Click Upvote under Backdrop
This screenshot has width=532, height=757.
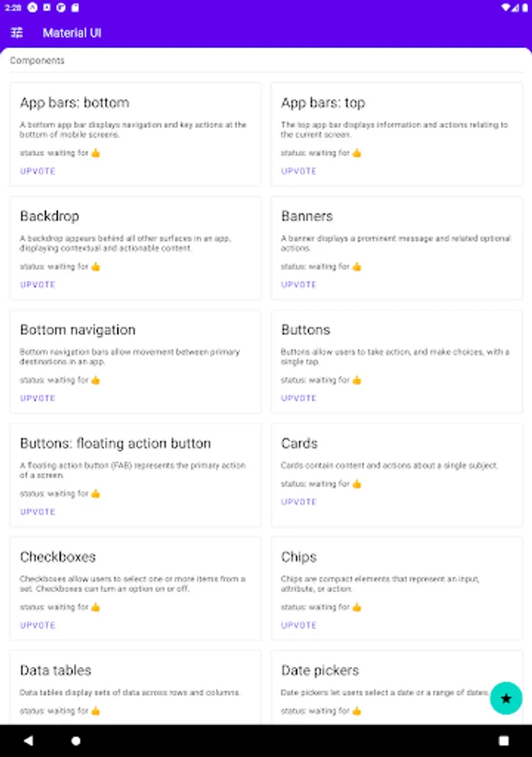click(38, 284)
